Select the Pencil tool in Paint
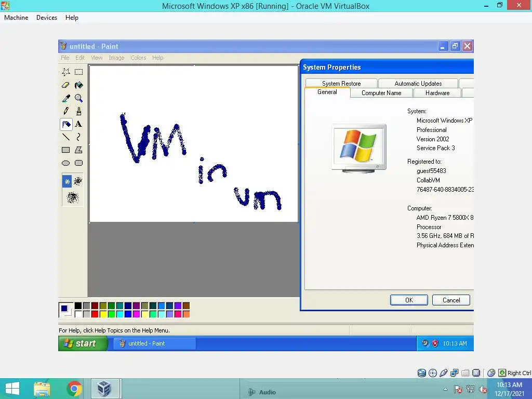Screen dimensions: 532x399 pyautogui.click(x=66, y=111)
